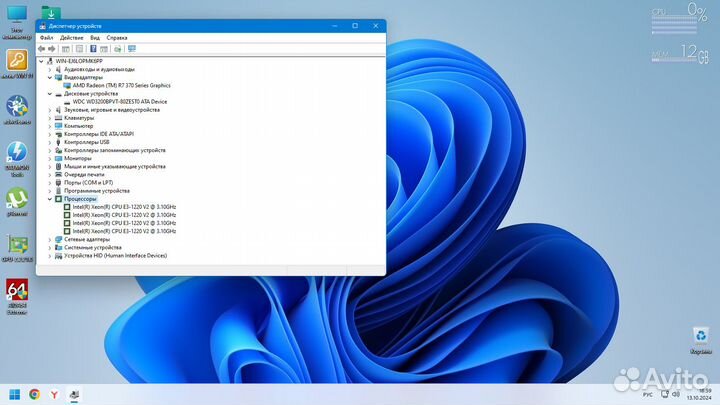Screen dimensions: 720x405
Task: Open the Recycle Bin on the desktop
Action: coord(701,340)
